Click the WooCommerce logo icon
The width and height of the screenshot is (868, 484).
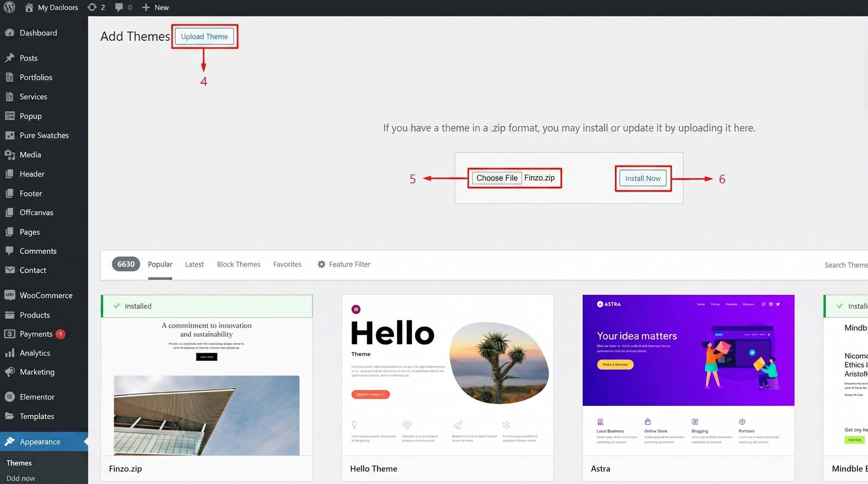click(x=9, y=295)
